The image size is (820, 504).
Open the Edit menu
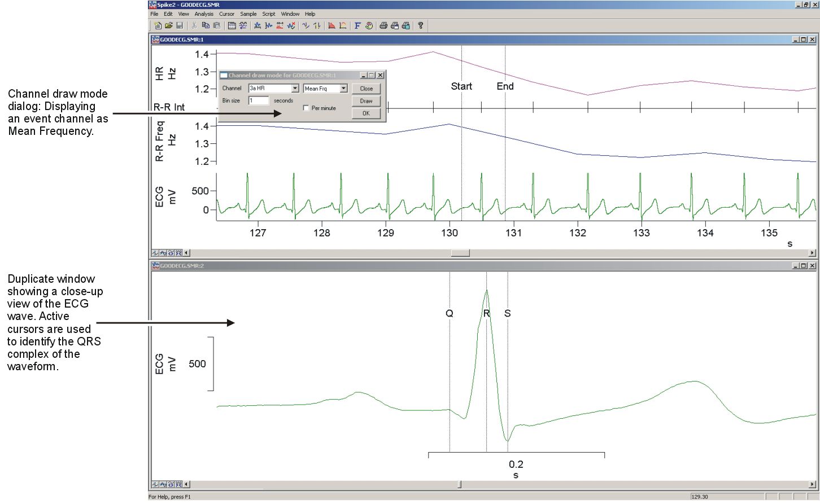point(168,14)
